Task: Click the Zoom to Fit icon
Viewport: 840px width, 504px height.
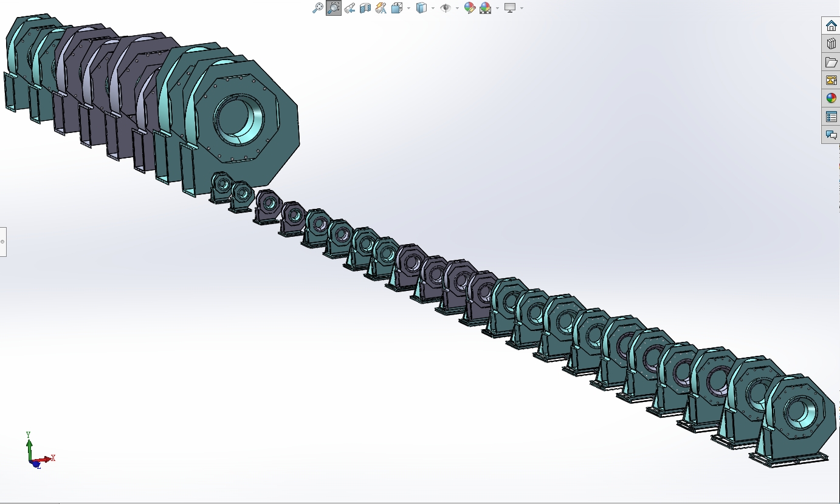Action: (317, 8)
